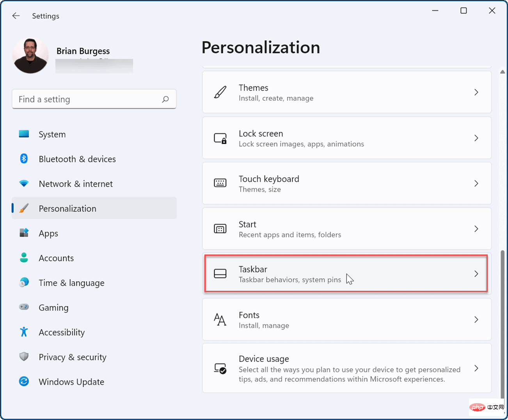Click the Brian Burgess account name

83,51
